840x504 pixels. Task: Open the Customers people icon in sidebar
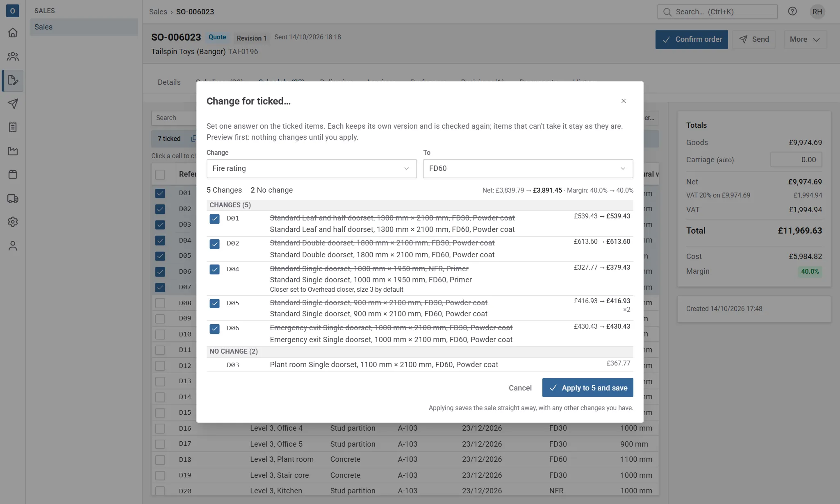point(13,56)
